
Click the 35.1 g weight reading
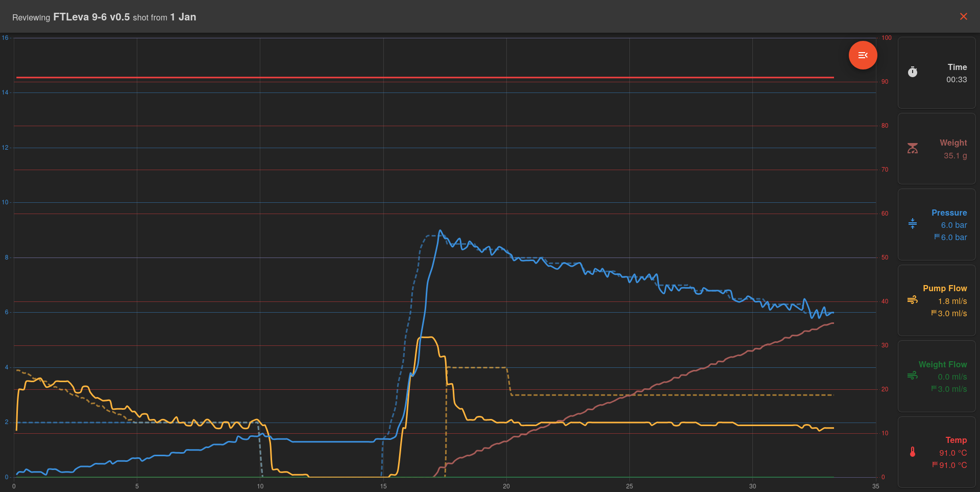(x=954, y=155)
